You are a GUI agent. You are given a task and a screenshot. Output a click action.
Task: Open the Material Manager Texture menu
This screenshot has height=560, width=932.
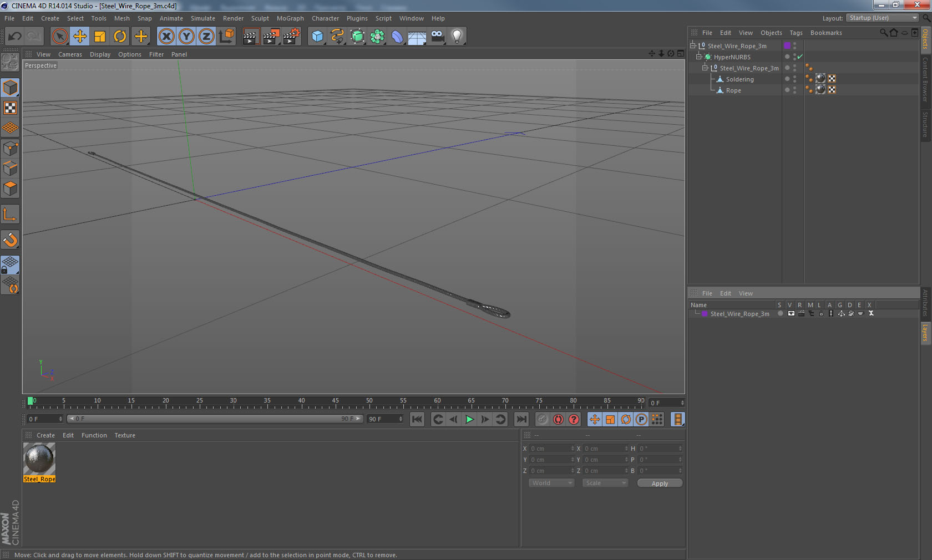click(x=125, y=435)
